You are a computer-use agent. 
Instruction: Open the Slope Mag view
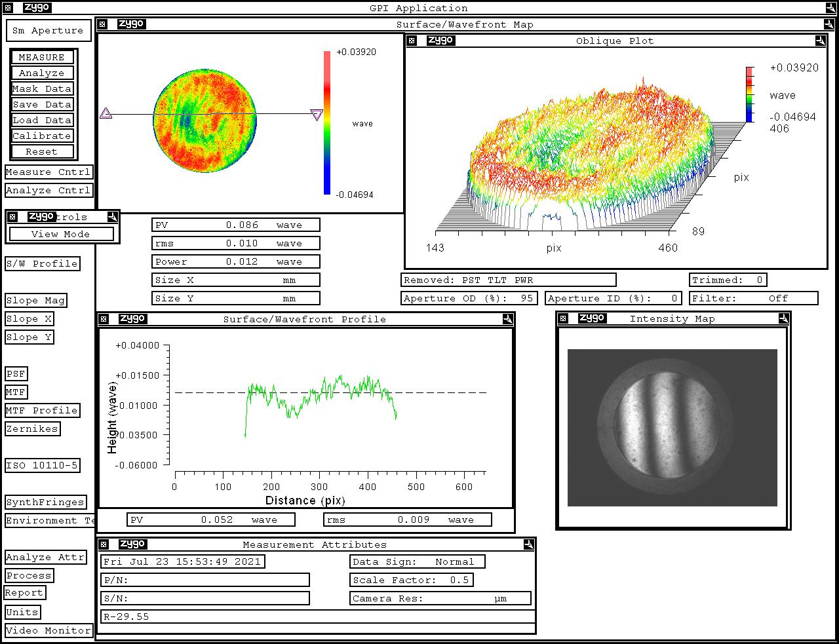tap(36, 300)
